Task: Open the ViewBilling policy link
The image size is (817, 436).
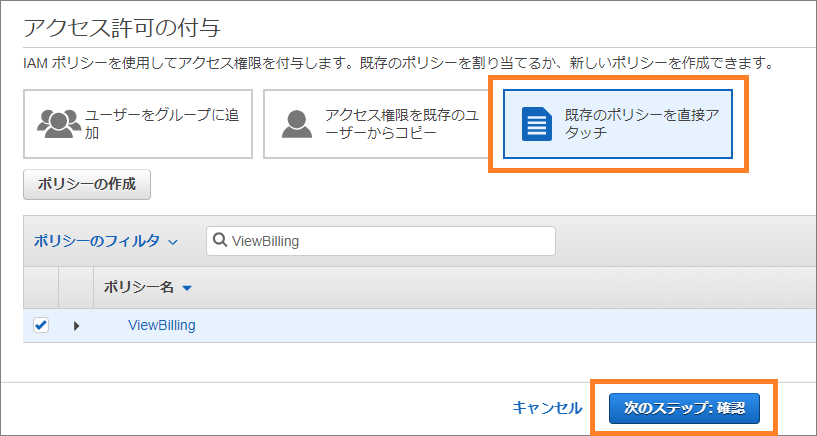Action: (162, 326)
